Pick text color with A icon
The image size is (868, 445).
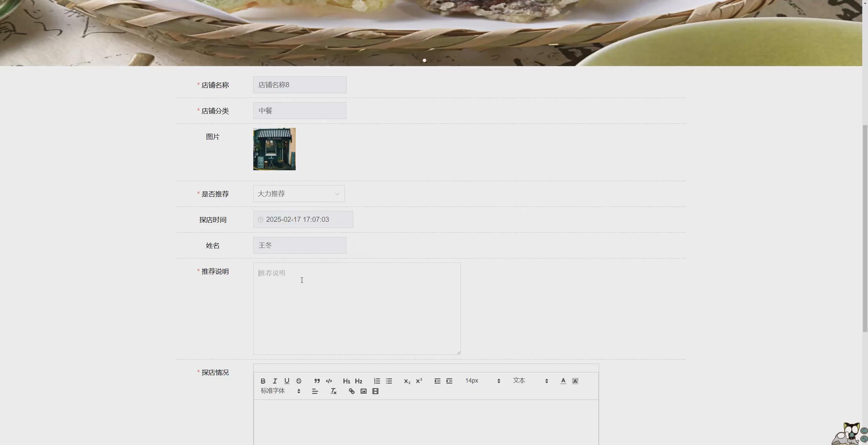click(563, 381)
